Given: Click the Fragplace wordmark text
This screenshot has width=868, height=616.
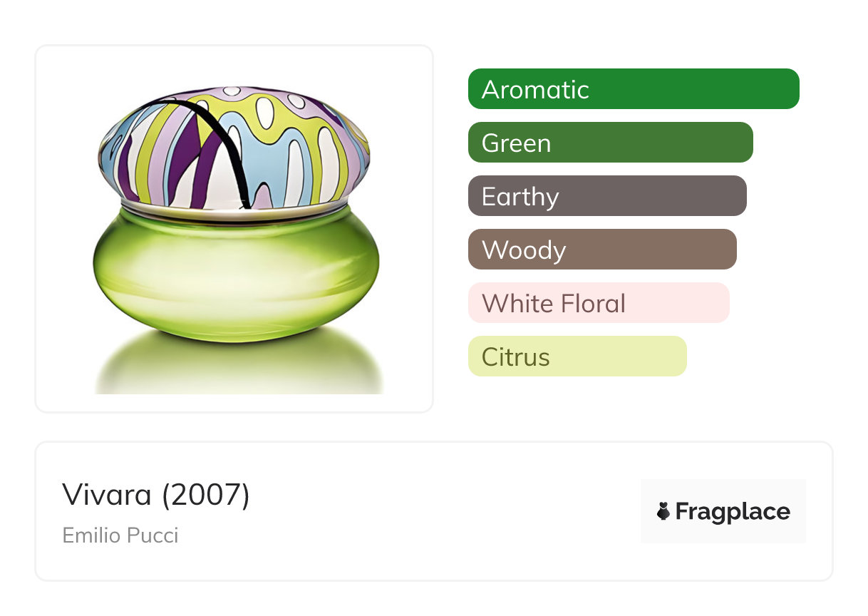Looking at the screenshot, I should 733,512.
